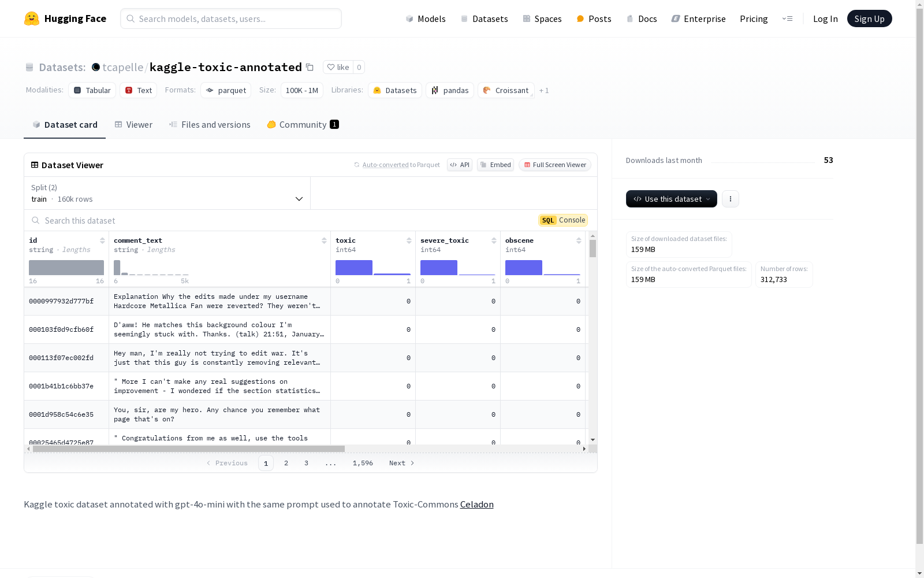The image size is (924, 578).
Task: Open the three-dot options next to Use this dataset
Action: click(x=730, y=199)
